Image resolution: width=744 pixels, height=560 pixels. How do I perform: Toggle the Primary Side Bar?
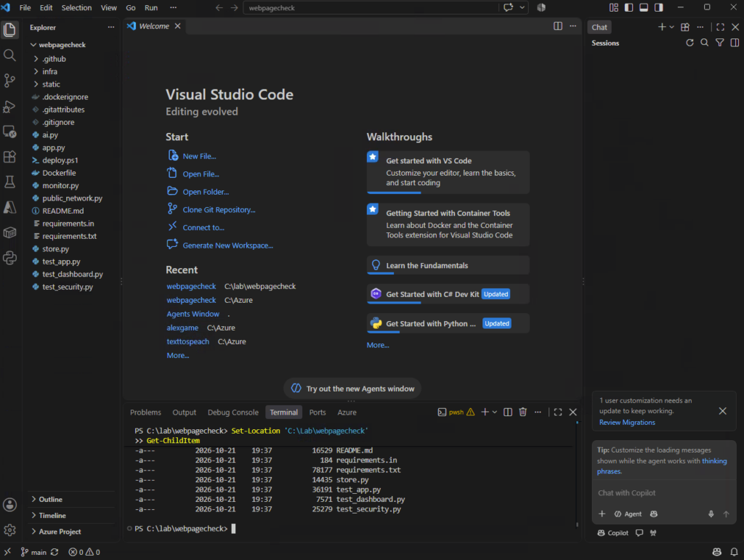pos(628,7)
